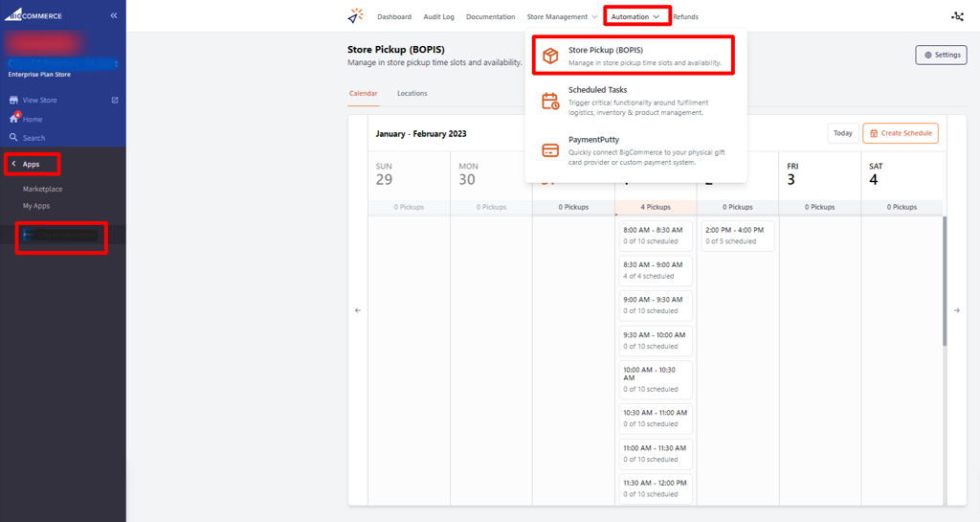Click Home in sidebar
Viewport: 980px width, 522px height.
click(33, 120)
